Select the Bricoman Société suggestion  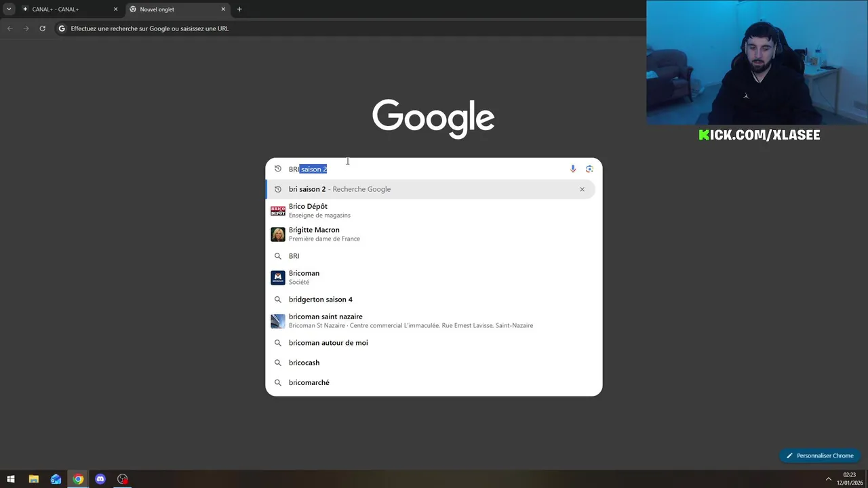coord(431,277)
